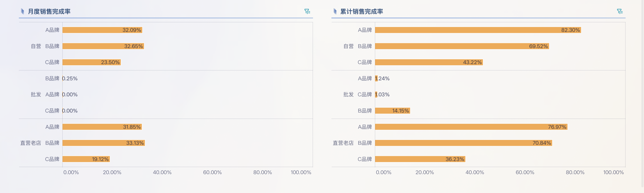
Task: Click the 32.09% bar in monthly chart
Action: click(103, 30)
